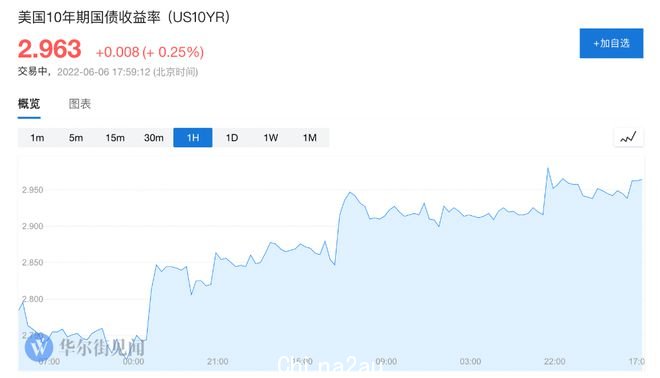Select the 30m time interval
Image resolution: width=660 pixels, height=378 pixels.
click(x=154, y=138)
